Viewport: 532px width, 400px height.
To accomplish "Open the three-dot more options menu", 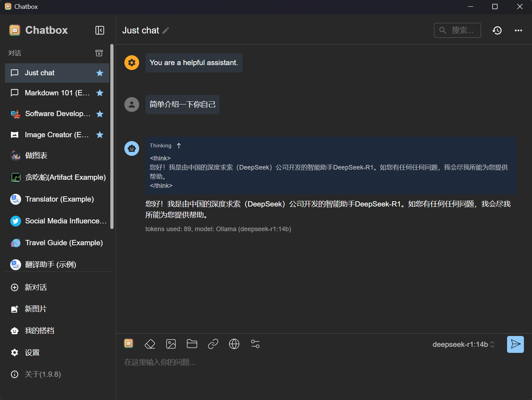I will click(518, 31).
